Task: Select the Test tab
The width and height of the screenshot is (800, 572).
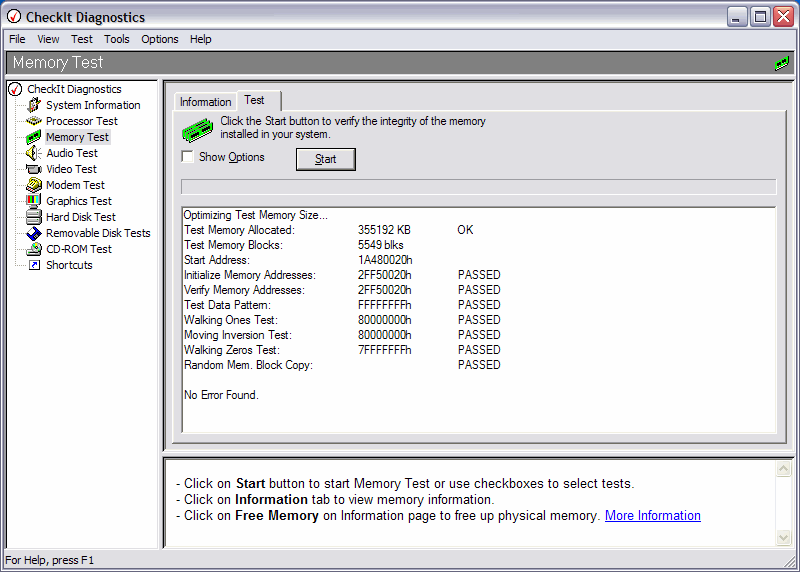Action: (x=258, y=100)
